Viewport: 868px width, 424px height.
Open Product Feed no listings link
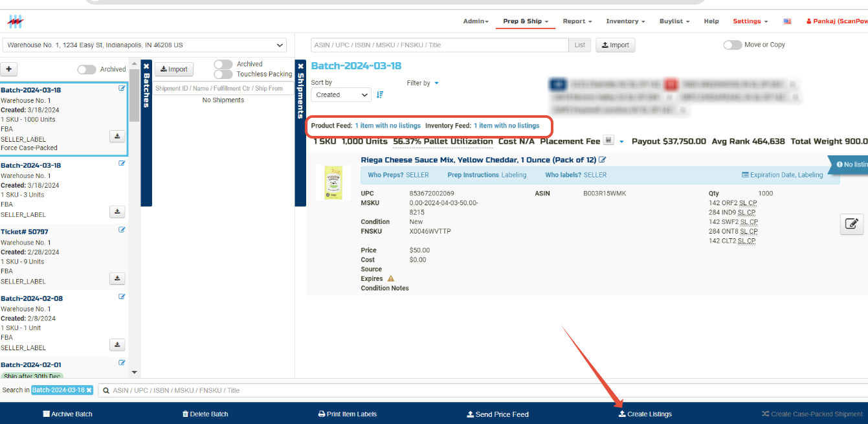388,126
